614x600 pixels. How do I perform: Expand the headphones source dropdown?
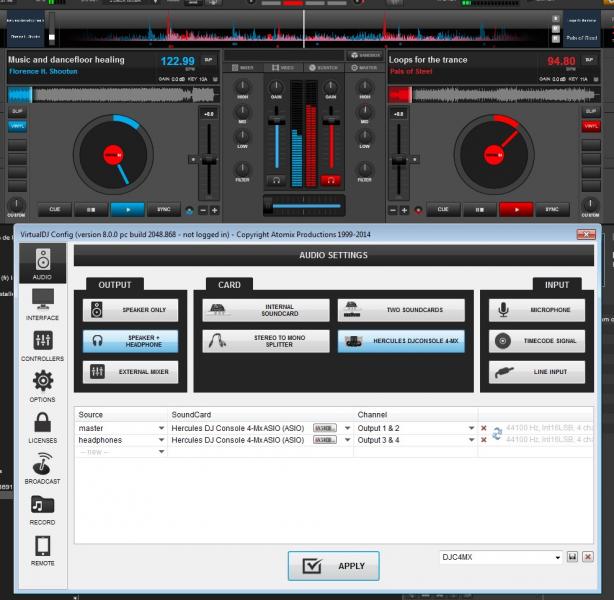161,440
